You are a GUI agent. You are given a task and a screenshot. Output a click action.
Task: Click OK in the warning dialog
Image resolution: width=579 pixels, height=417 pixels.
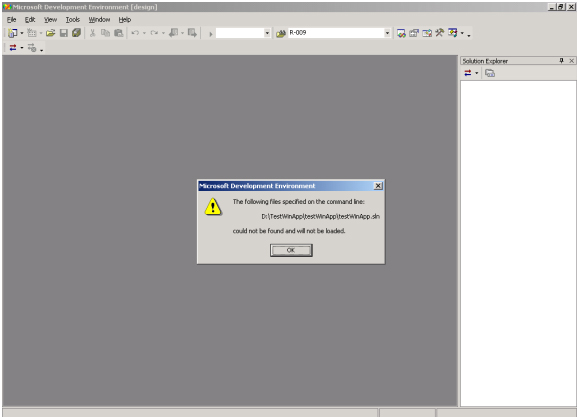pyautogui.click(x=291, y=250)
